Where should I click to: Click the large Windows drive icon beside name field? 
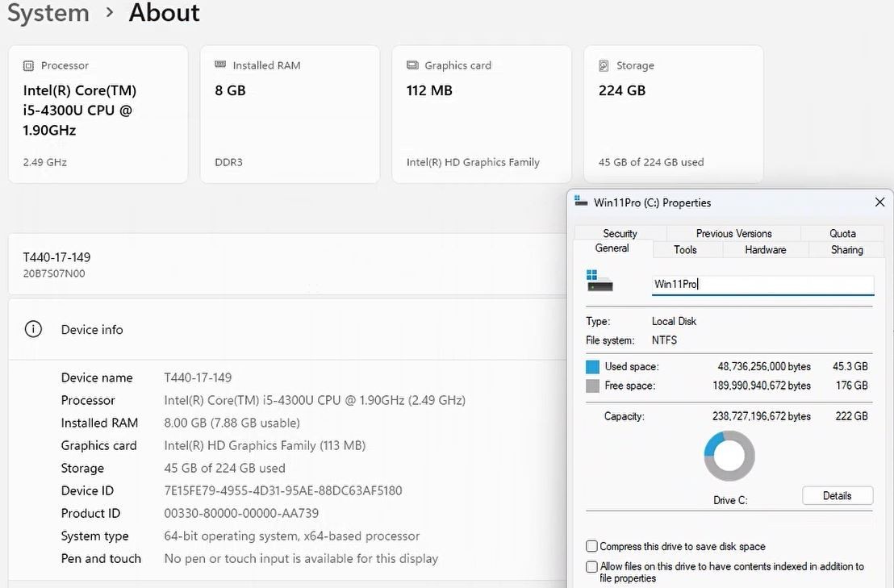click(x=599, y=281)
